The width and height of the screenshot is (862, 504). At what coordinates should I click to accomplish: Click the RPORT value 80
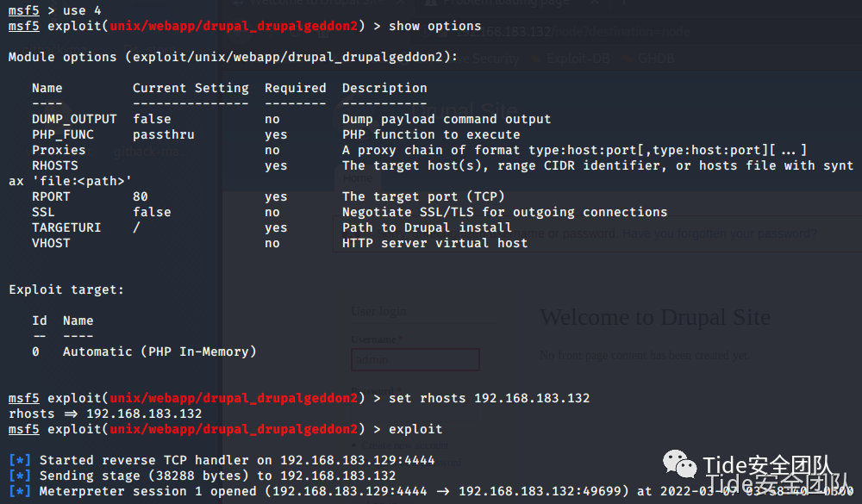pyautogui.click(x=141, y=196)
